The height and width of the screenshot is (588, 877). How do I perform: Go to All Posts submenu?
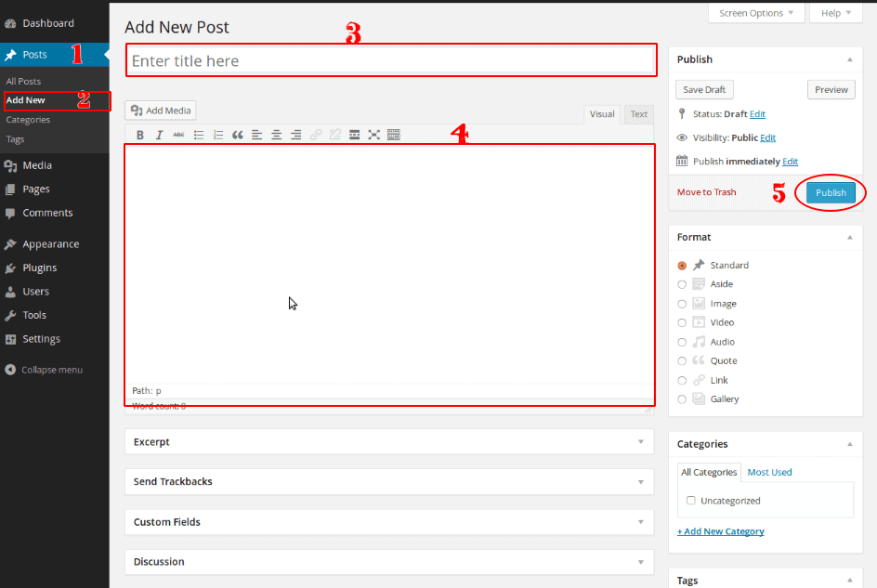(x=23, y=81)
